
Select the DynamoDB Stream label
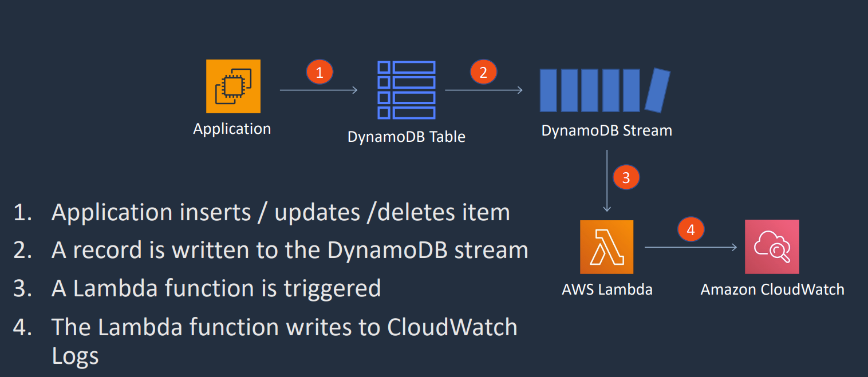coord(607,130)
